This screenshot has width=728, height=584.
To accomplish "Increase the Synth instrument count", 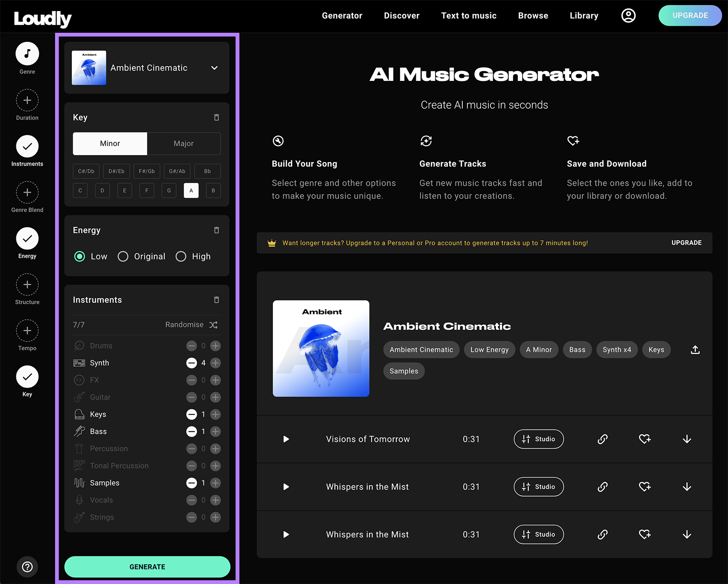I will tap(216, 363).
